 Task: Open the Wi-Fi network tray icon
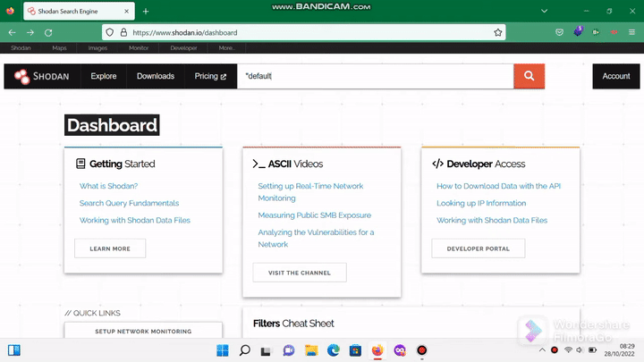pyautogui.click(x=569, y=350)
